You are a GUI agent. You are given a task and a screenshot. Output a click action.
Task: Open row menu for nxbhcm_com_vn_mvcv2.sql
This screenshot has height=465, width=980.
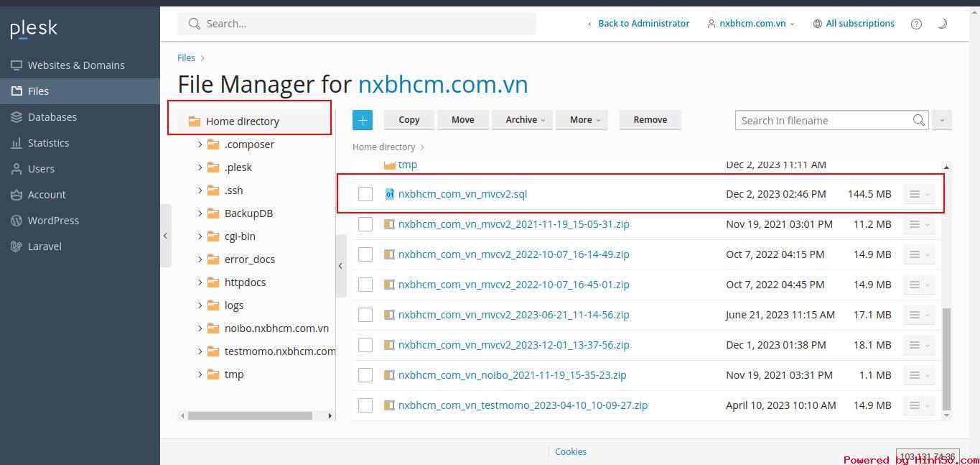pyautogui.click(x=919, y=194)
